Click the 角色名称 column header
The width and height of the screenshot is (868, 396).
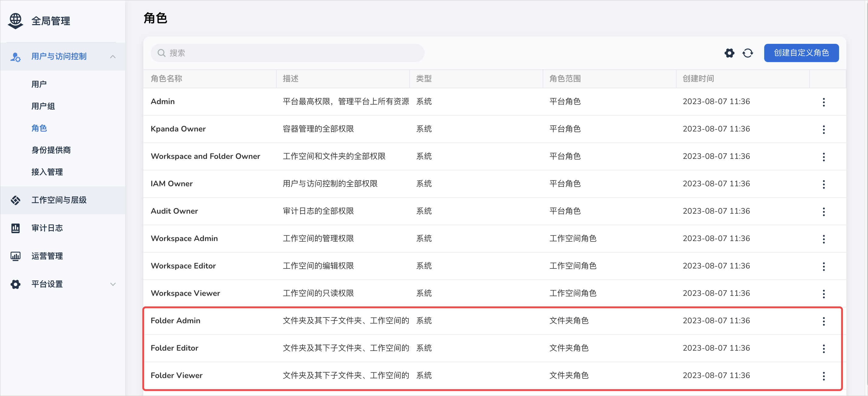tap(166, 79)
